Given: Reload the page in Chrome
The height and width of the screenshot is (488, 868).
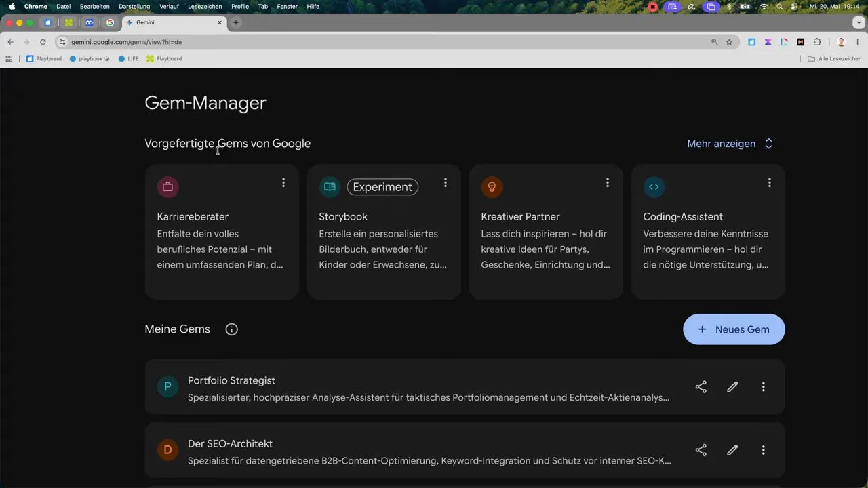Looking at the screenshot, I should pos(43,42).
